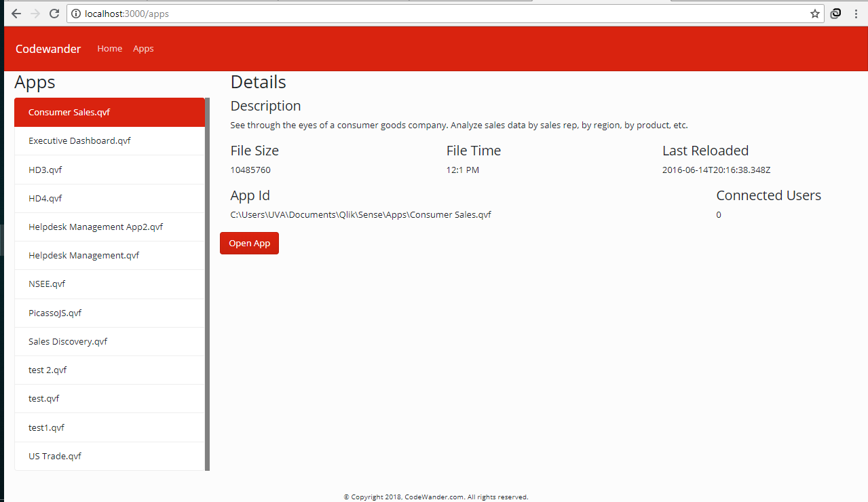Viewport: 868px width, 502px height.
Task: Bookmark page using the star icon
Action: [x=814, y=14]
